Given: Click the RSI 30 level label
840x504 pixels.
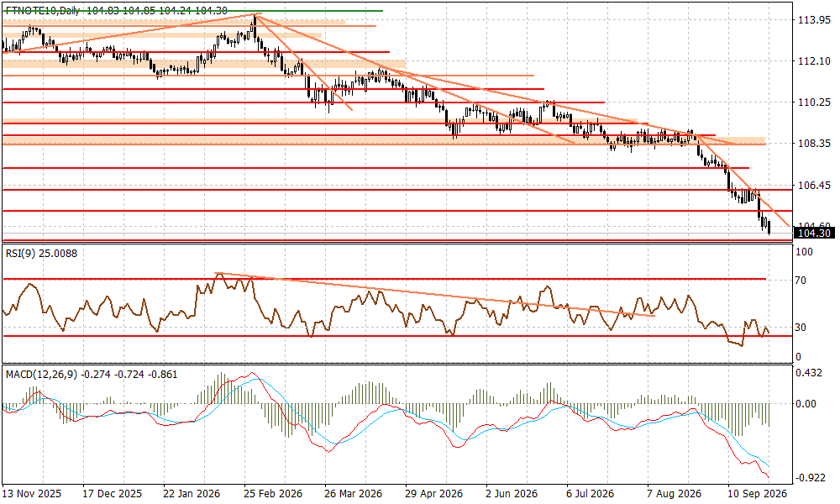Looking at the screenshot, I should pyautogui.click(x=801, y=328).
